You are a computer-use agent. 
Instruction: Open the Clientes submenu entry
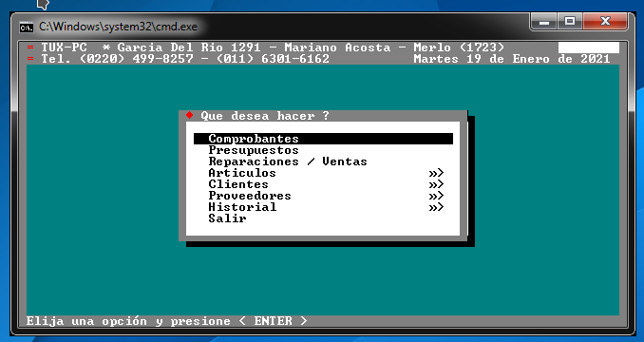(x=238, y=184)
